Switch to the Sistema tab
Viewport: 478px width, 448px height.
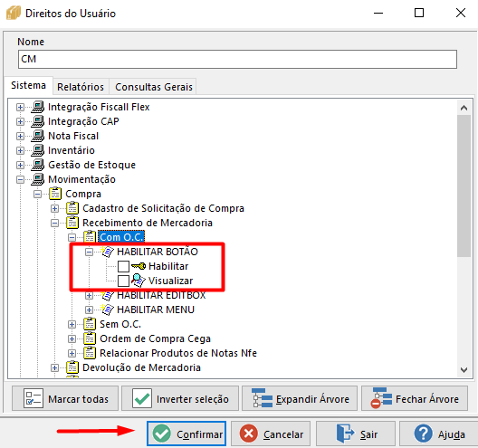click(x=28, y=85)
